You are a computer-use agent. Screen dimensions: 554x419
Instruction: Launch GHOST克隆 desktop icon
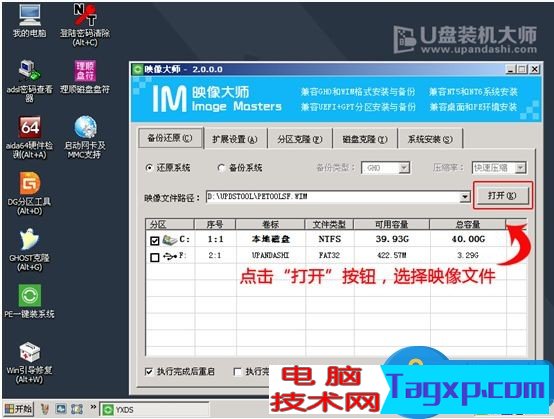pyautogui.click(x=30, y=249)
